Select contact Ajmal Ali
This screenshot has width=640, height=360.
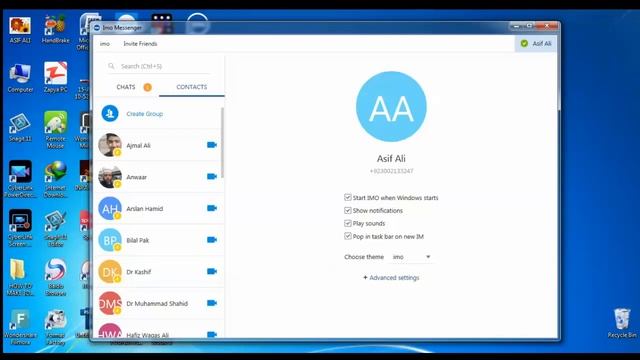pos(159,145)
